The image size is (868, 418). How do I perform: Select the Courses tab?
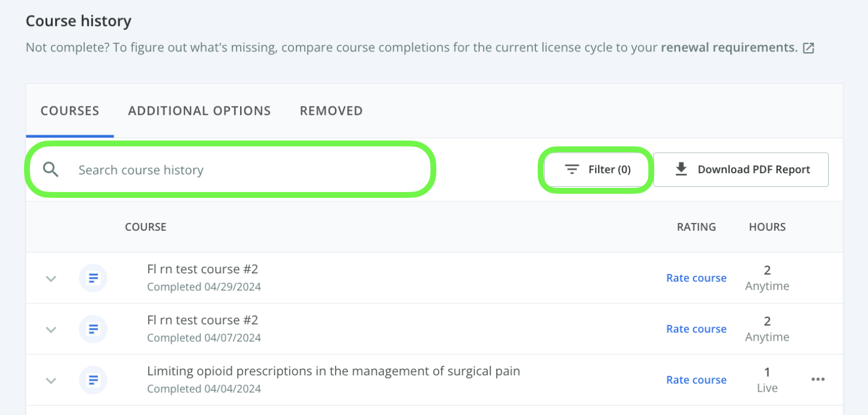70,111
